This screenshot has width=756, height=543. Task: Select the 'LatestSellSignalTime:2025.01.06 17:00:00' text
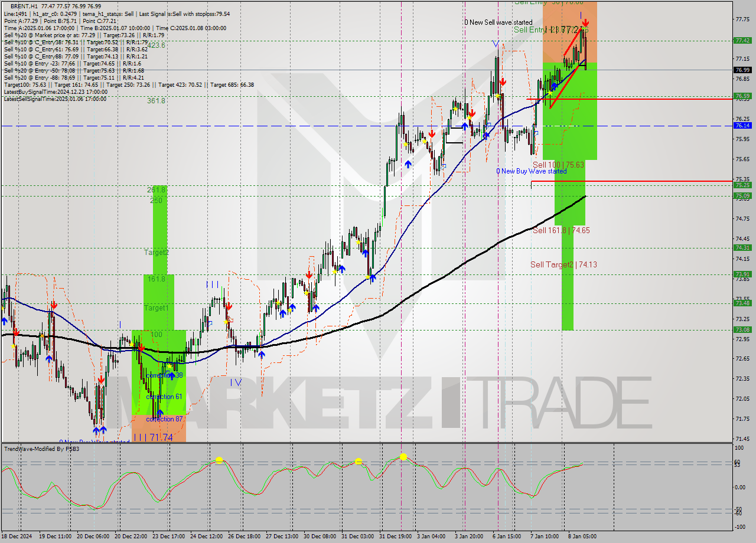pyautogui.click(x=55, y=99)
